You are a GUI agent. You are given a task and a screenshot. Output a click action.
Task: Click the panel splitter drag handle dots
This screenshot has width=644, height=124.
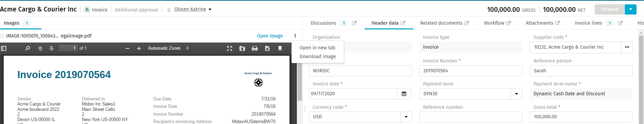305,108
